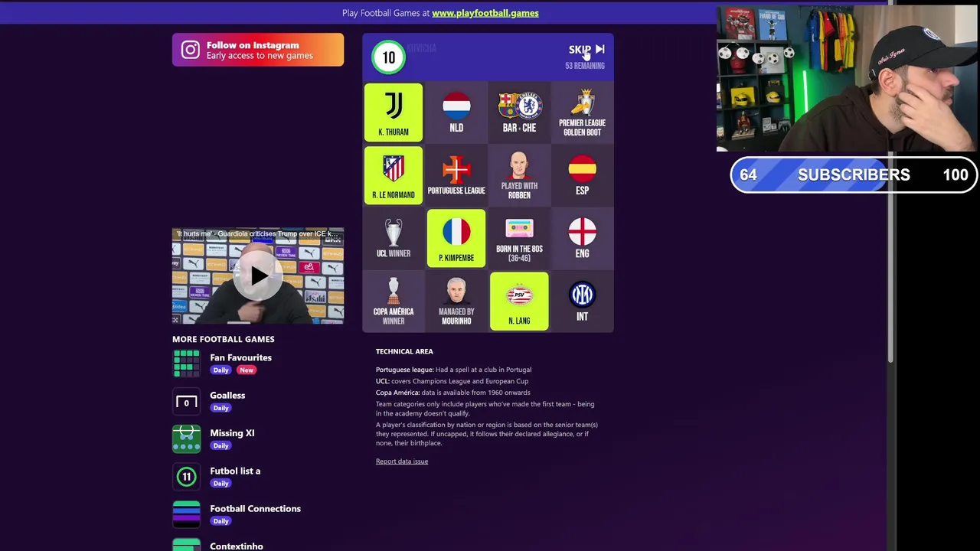
Task: Click the Goalless scoreboard icon
Action: coord(186,402)
